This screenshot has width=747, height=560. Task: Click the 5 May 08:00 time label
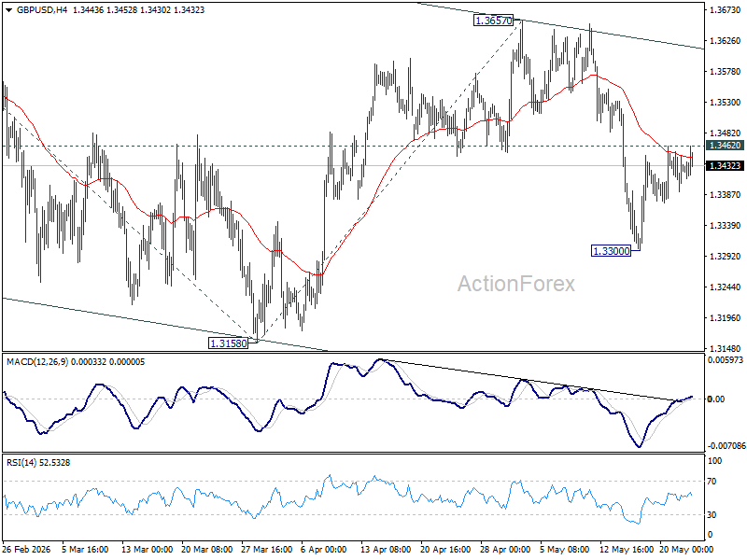click(565, 550)
